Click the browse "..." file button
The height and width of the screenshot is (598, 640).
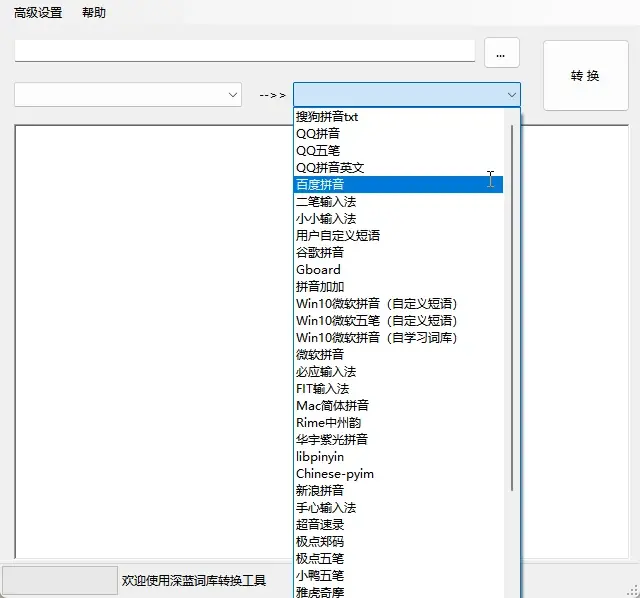pos(501,52)
